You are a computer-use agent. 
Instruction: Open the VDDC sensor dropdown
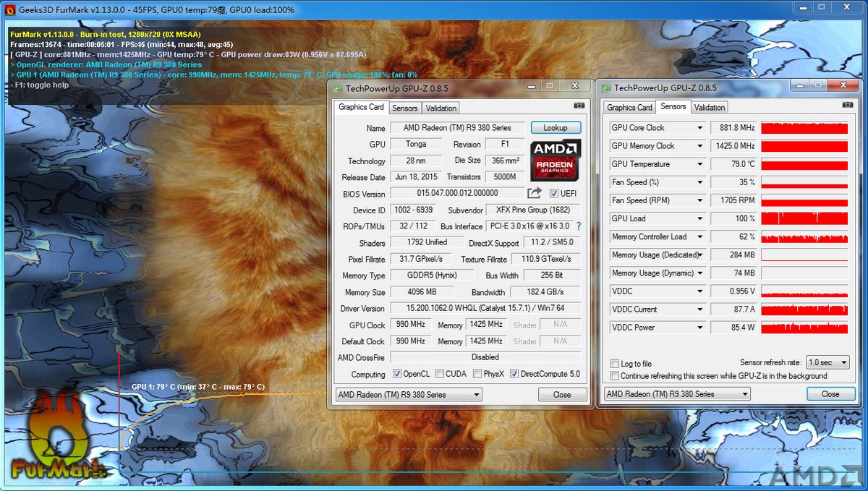point(699,291)
